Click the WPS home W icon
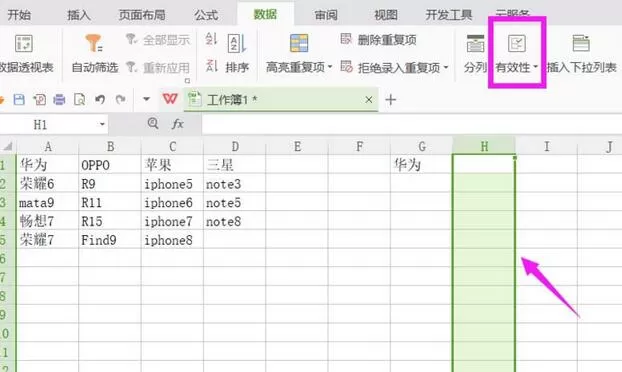The image size is (622, 372). [x=170, y=99]
